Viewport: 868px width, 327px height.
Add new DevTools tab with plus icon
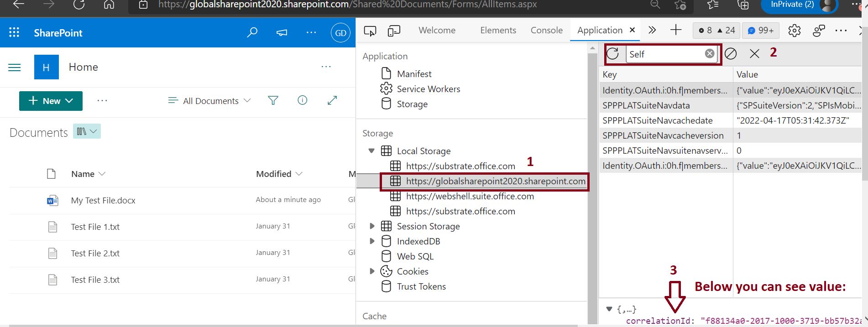[x=676, y=30]
